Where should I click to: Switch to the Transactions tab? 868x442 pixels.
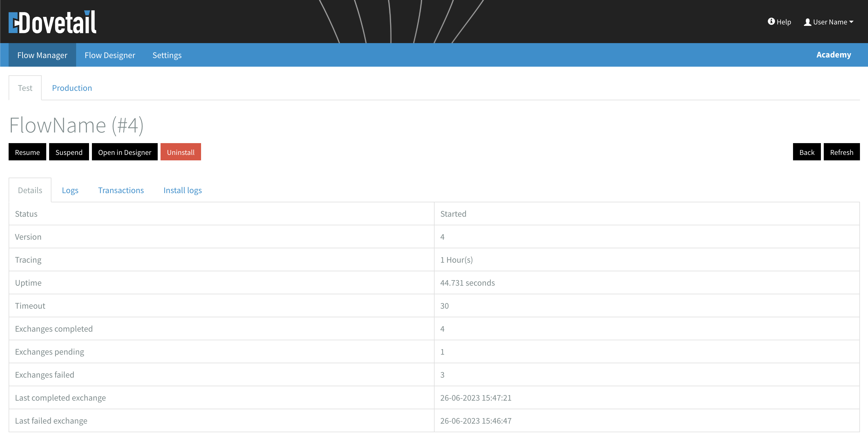coord(121,190)
